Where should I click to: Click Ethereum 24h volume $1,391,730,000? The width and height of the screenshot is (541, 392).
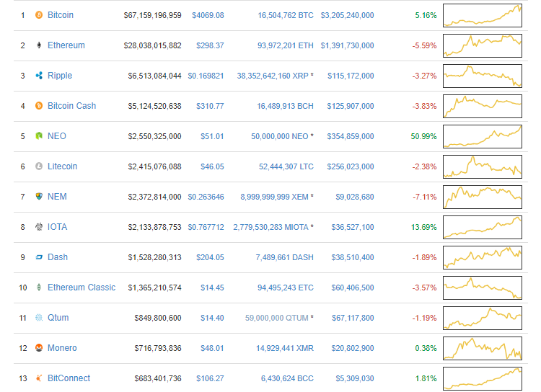[346, 45]
